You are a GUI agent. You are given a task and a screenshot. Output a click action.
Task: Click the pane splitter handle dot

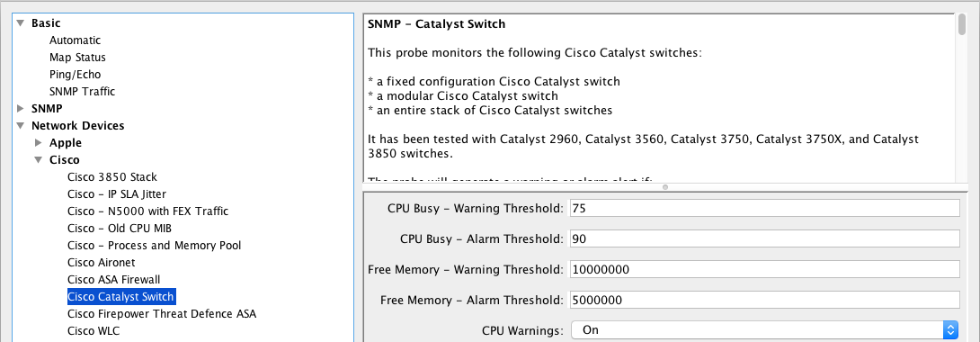[665, 187]
